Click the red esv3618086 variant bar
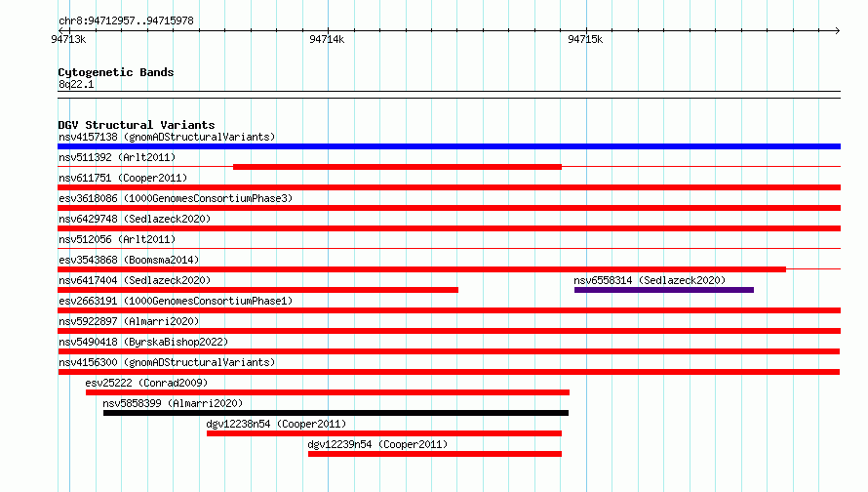This screenshot has height=492, width=868. click(449, 208)
